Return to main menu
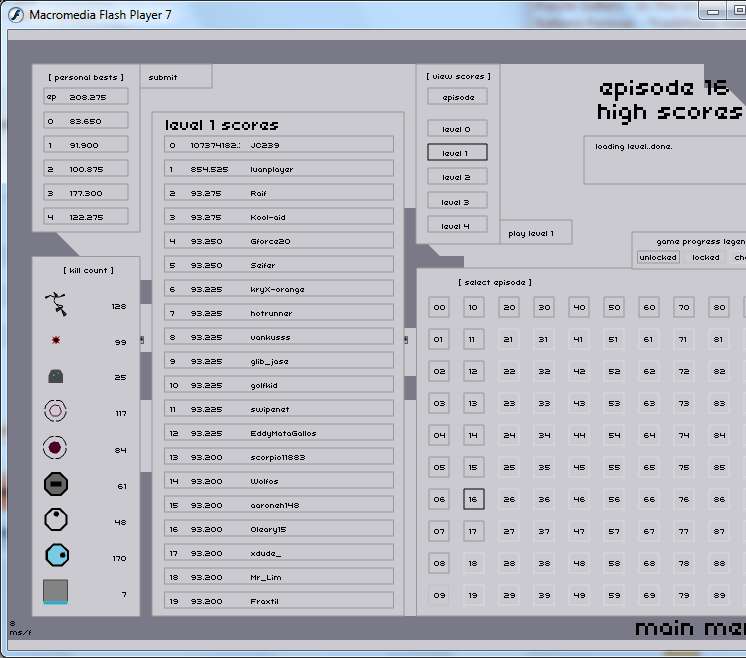The height and width of the screenshot is (658, 746). pyautogui.click(x=690, y=628)
